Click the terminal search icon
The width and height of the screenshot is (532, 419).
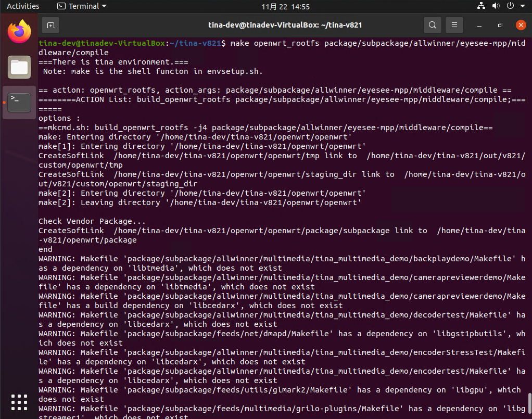(432, 25)
